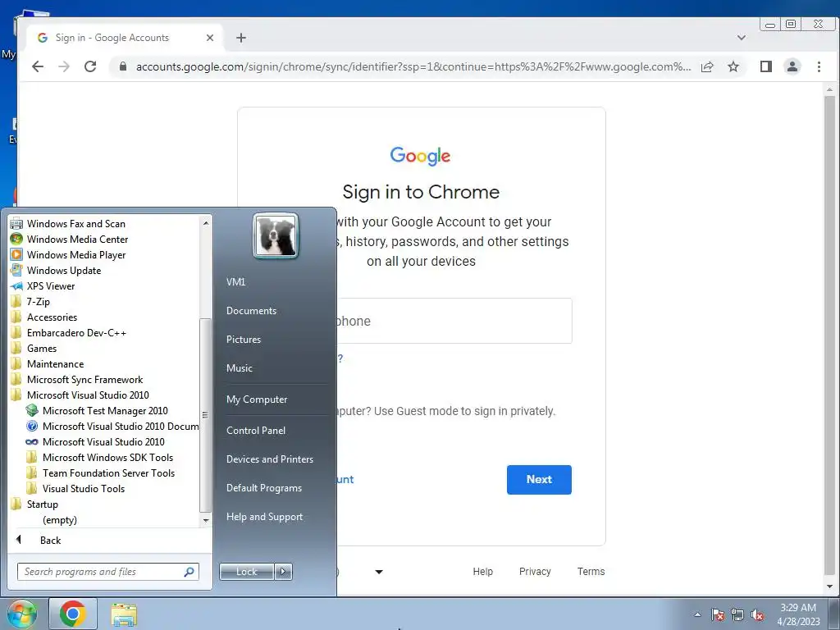Open the Help link
Image resolution: width=840 pixels, height=630 pixels.
tap(482, 572)
